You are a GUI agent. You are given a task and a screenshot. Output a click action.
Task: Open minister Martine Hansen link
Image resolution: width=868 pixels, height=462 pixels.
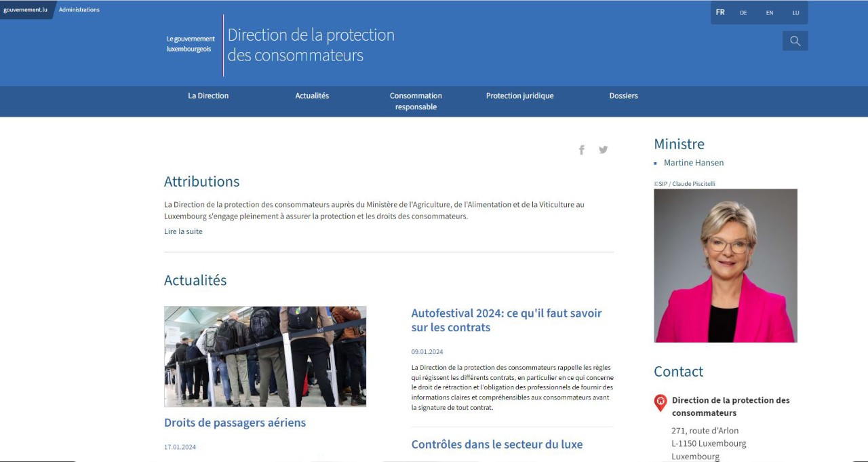pyautogui.click(x=694, y=163)
